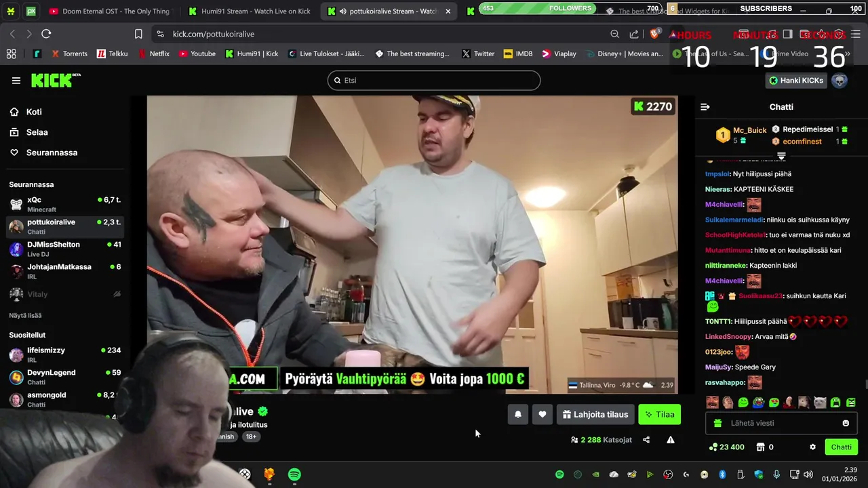Image resolution: width=868 pixels, height=488 pixels.
Task: Open DJMissShelton channel in sidebar
Action: tap(65, 249)
